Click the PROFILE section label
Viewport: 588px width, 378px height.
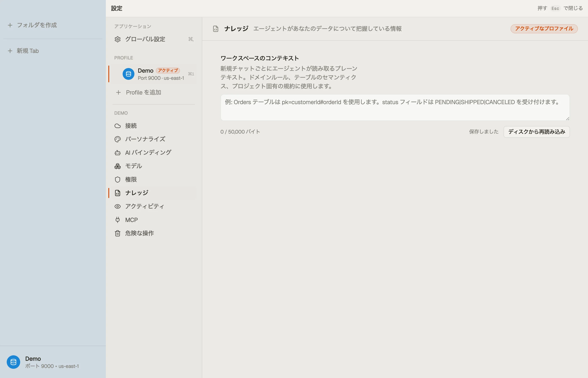pos(123,58)
